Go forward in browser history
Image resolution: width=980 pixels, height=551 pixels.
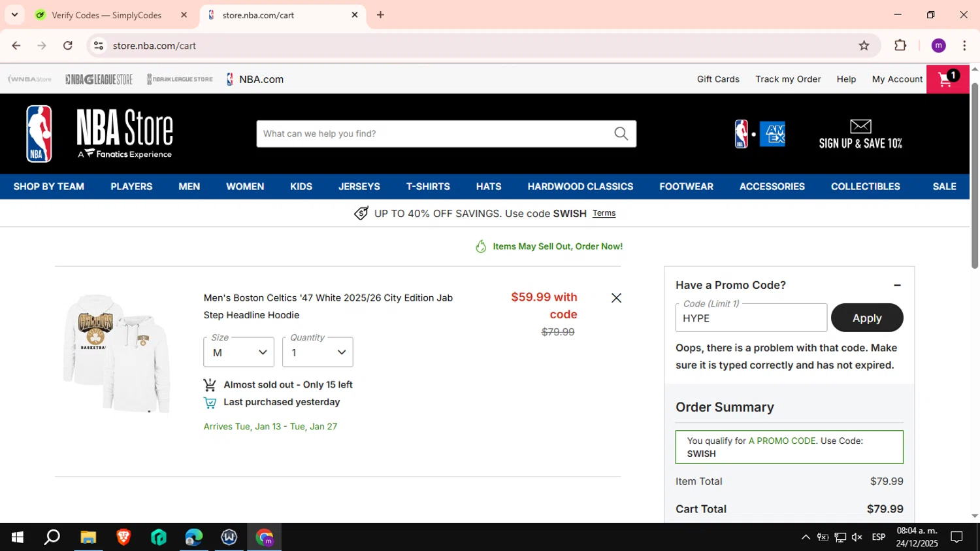coord(42,46)
